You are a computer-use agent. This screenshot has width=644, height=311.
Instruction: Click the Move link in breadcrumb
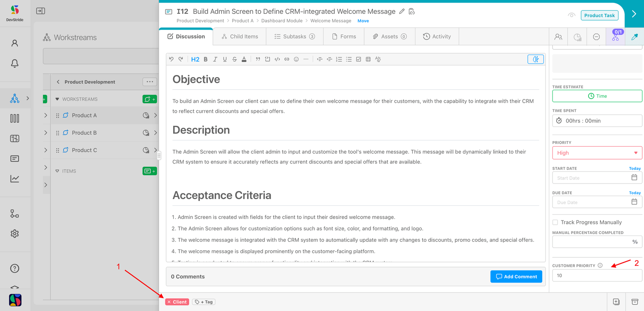tap(363, 21)
